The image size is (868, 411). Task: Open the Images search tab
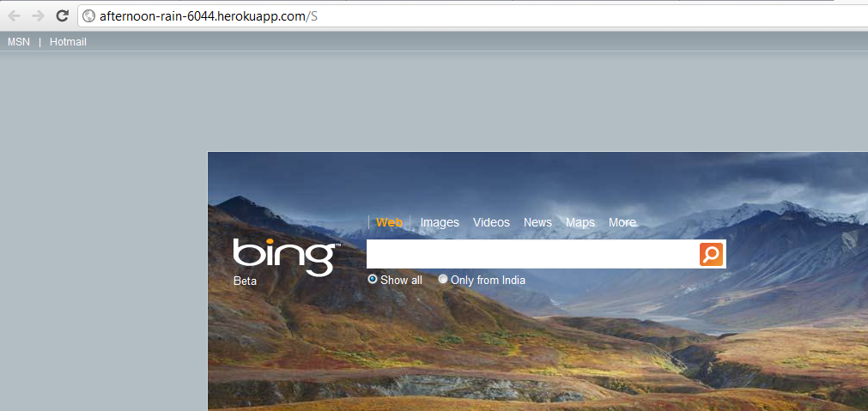coord(440,222)
